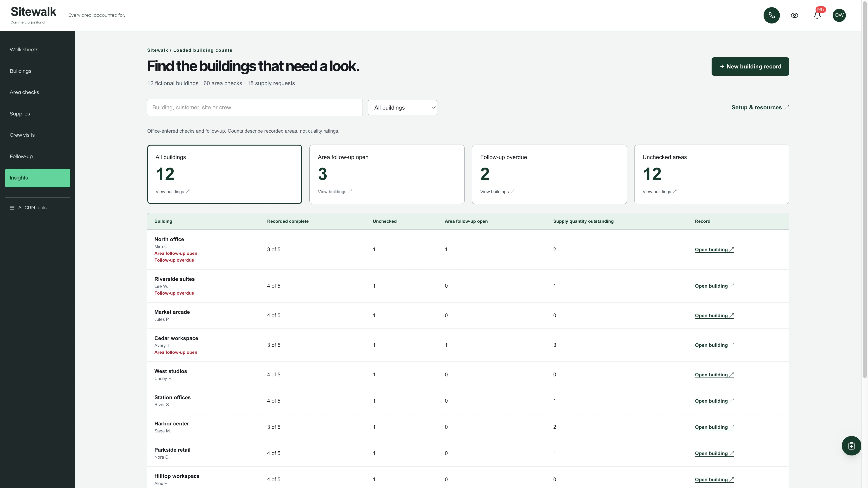This screenshot has height=488, width=868.
Task: Open building for North office
Action: pyautogui.click(x=714, y=250)
